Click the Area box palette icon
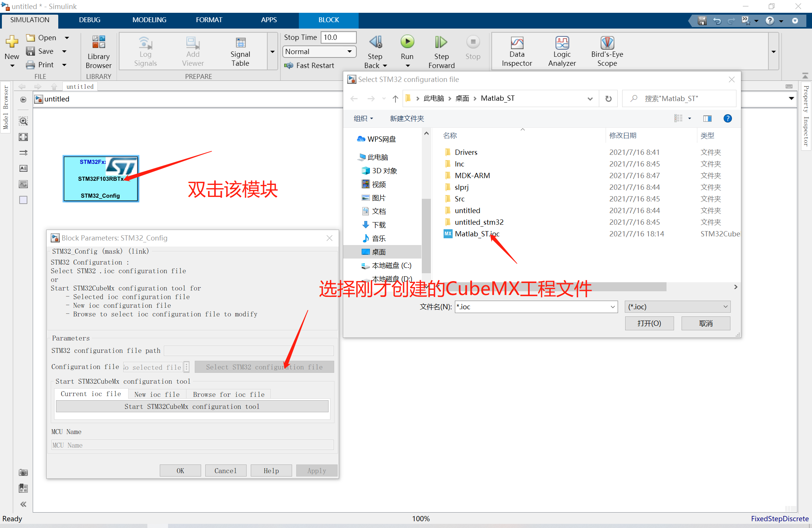Viewport: 812px width, 528px height. [x=23, y=200]
